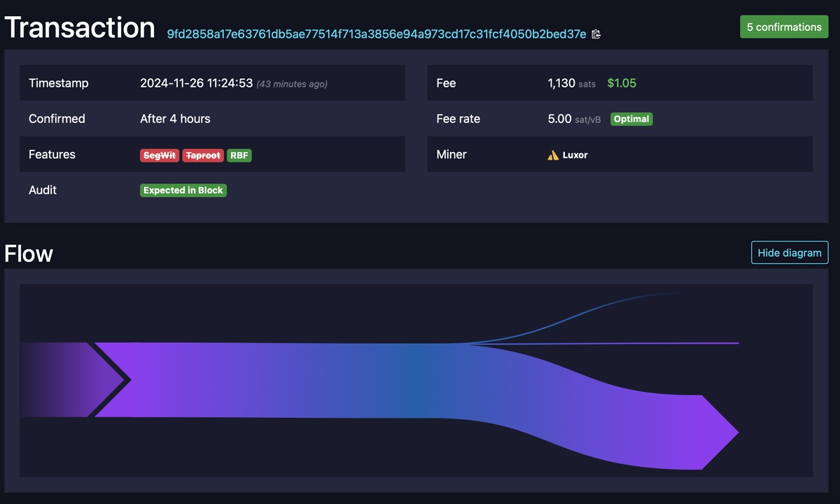The width and height of the screenshot is (840, 504).
Task: Click the Expected in Block audit badge
Action: (x=183, y=190)
